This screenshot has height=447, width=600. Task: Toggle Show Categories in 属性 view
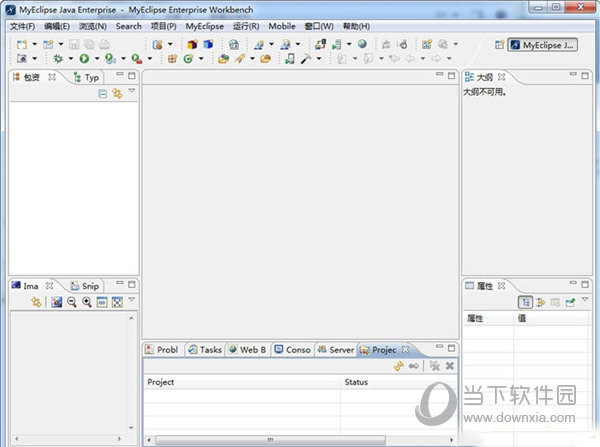coord(525,303)
